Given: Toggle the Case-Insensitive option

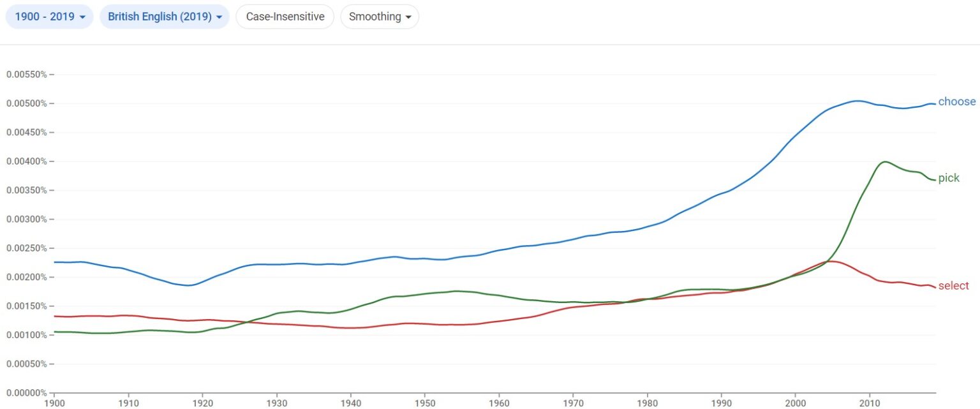Looking at the screenshot, I should [x=285, y=17].
